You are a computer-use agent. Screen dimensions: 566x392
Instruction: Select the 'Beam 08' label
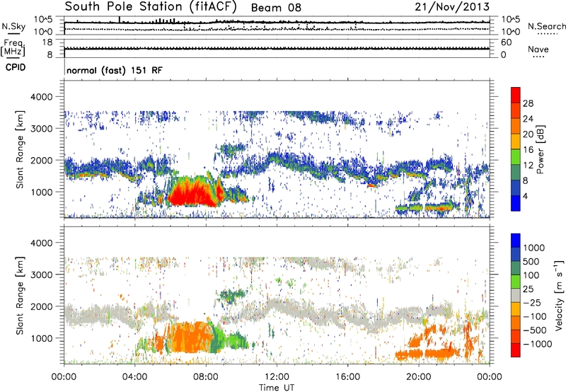point(276,8)
